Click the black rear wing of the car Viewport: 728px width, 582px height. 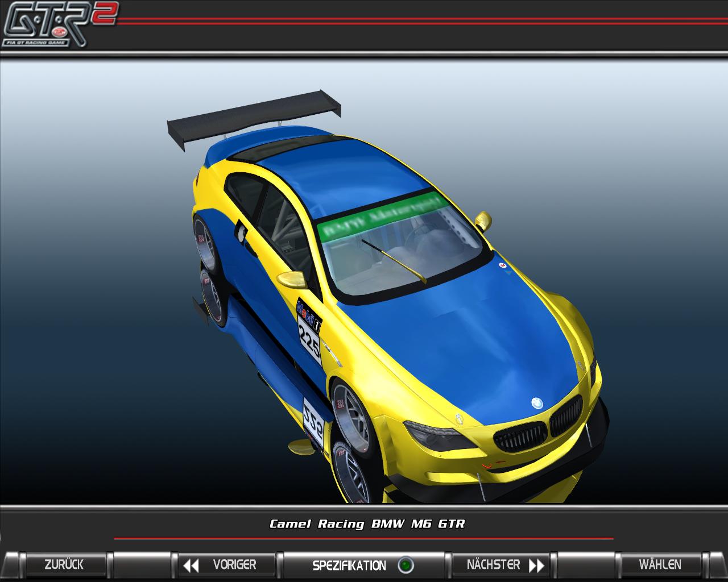pyautogui.click(x=253, y=117)
